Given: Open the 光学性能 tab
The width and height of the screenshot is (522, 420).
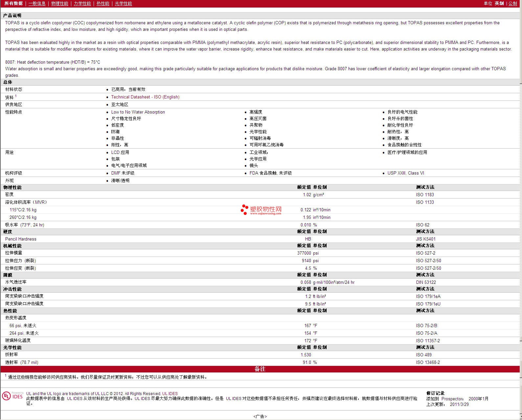Looking at the screenshot, I should point(123,3).
